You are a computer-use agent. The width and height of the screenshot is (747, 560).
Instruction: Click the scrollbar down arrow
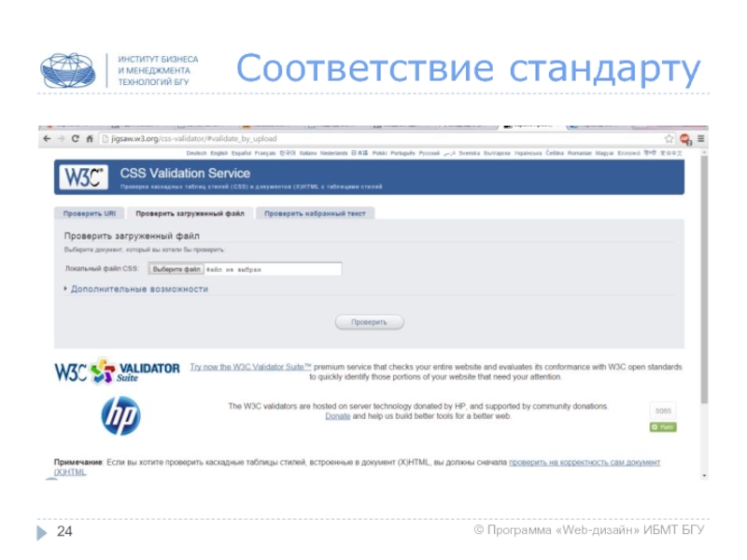[704, 475]
